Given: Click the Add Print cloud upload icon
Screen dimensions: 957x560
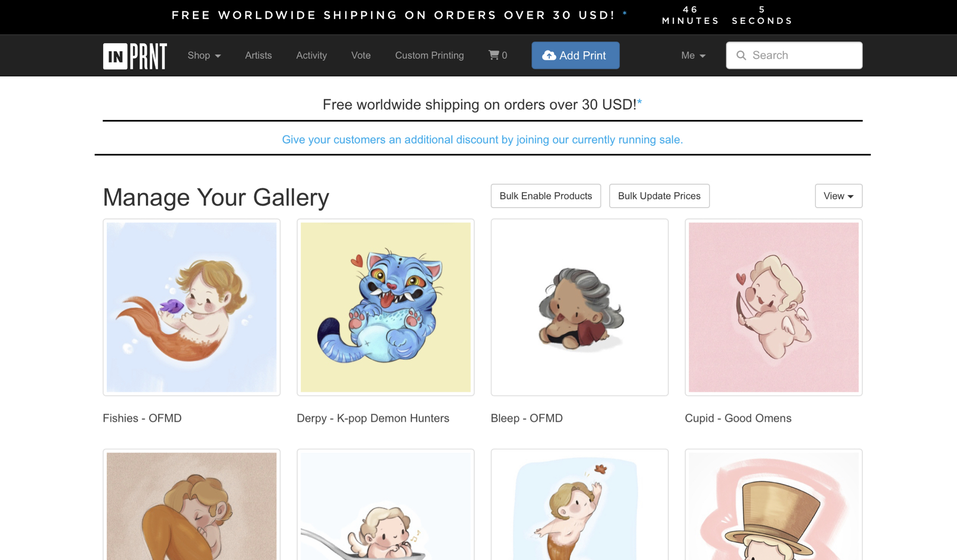Looking at the screenshot, I should click(549, 55).
